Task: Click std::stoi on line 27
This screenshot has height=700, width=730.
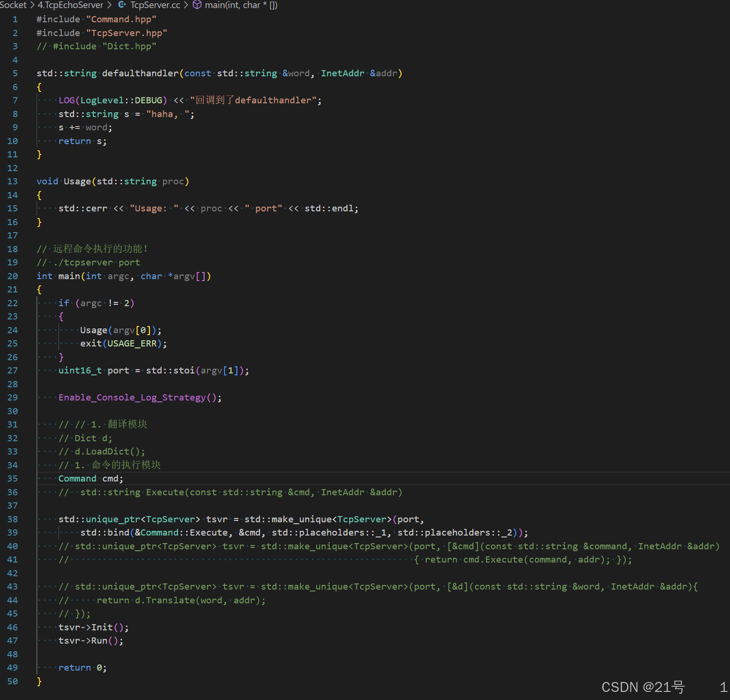Action: pos(170,371)
